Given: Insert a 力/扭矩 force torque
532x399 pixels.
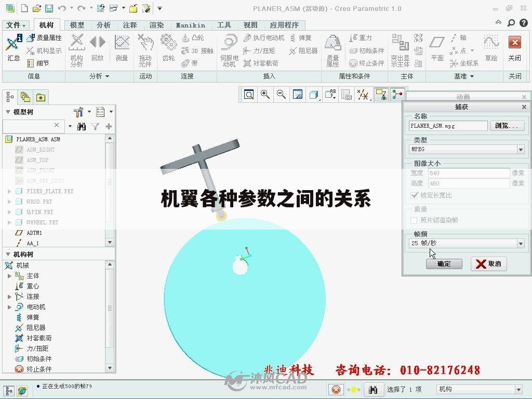Looking at the screenshot, I should click(259, 50).
